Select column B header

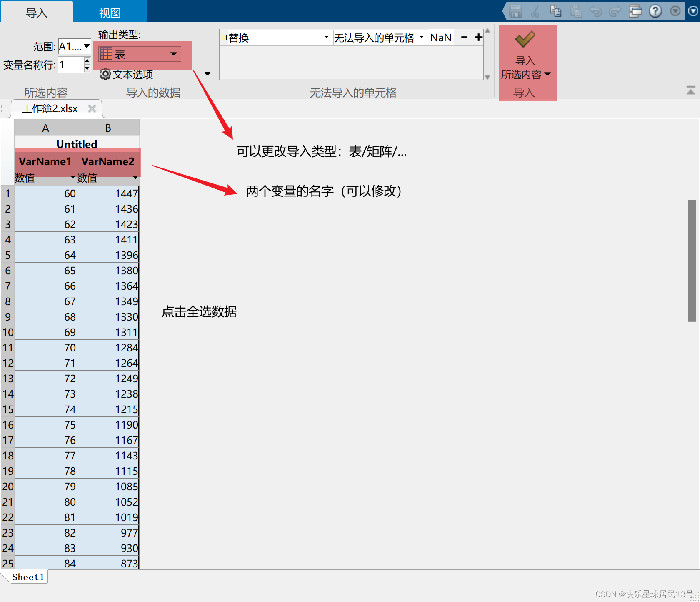pyautogui.click(x=108, y=128)
